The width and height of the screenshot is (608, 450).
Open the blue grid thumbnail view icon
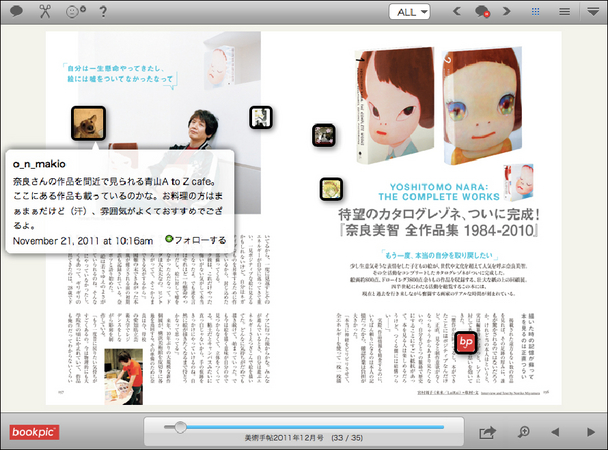(535, 12)
